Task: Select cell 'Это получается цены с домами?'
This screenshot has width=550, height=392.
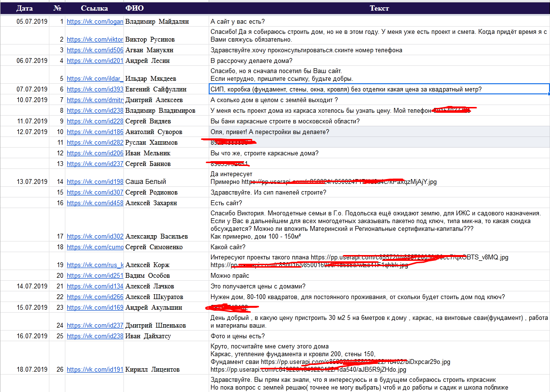Action: (x=379, y=286)
